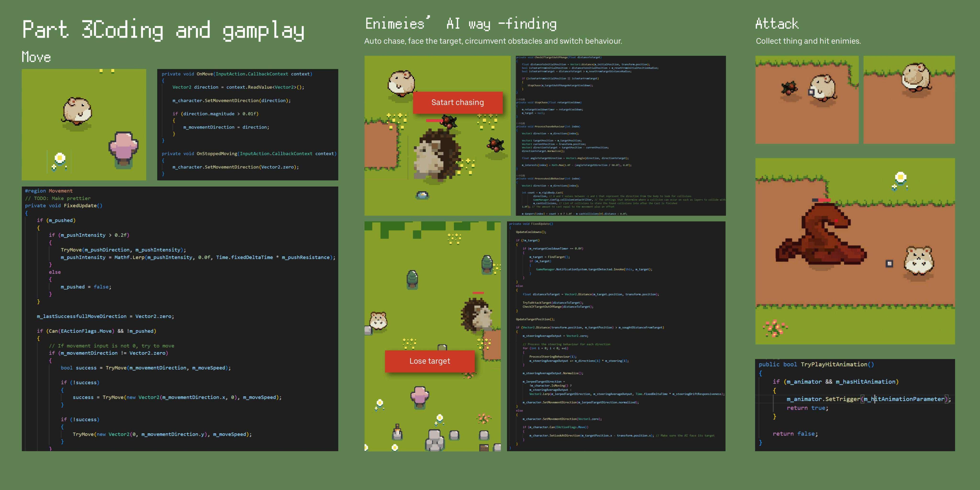The height and width of the screenshot is (490, 980).
Task: Open the TryPlayHitAnimation code snippet
Action: pyautogui.click(x=854, y=405)
